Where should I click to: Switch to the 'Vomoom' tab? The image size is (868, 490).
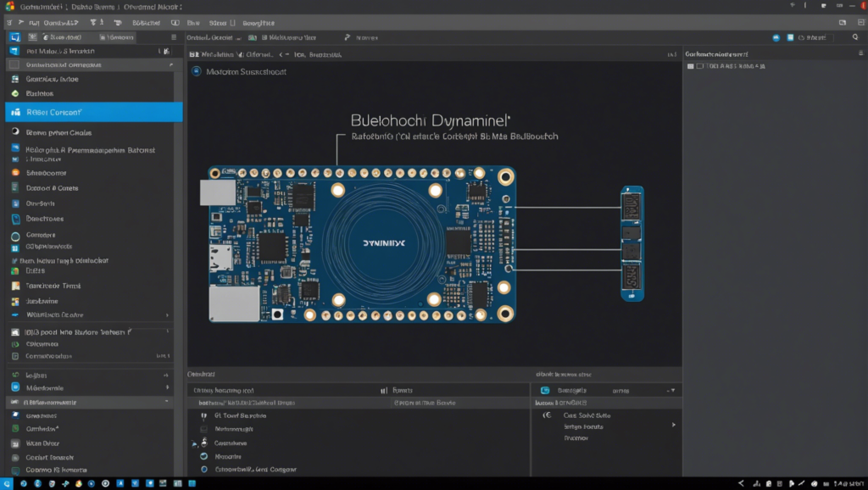tap(117, 37)
